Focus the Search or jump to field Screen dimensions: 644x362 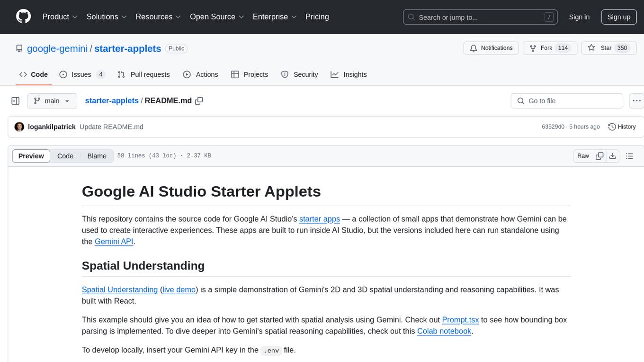click(480, 17)
